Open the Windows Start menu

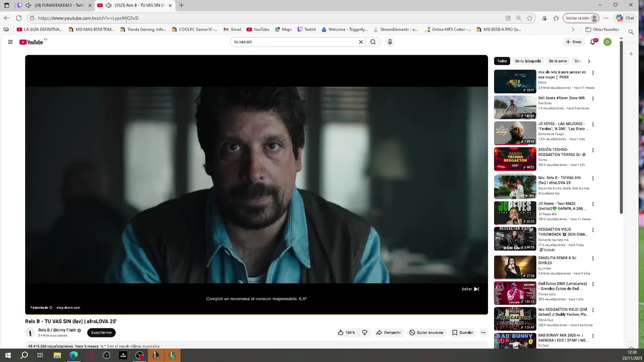click(x=8, y=355)
